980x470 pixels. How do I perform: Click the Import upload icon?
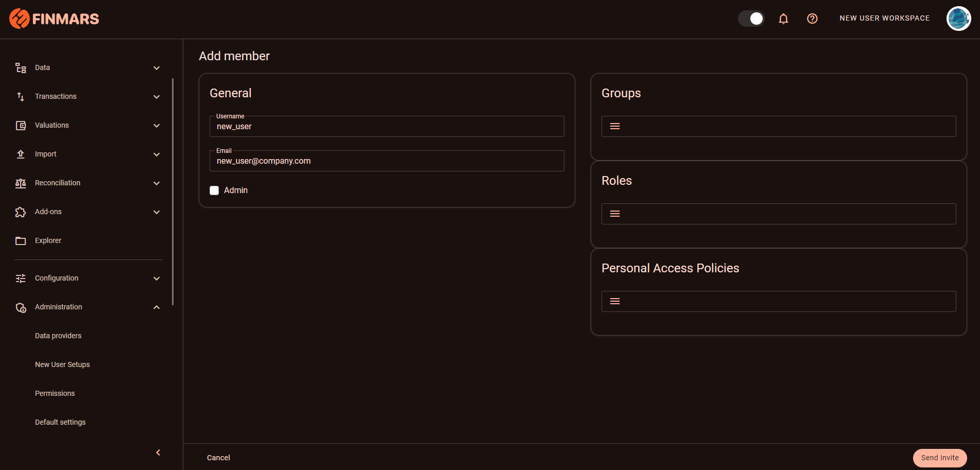(21, 154)
